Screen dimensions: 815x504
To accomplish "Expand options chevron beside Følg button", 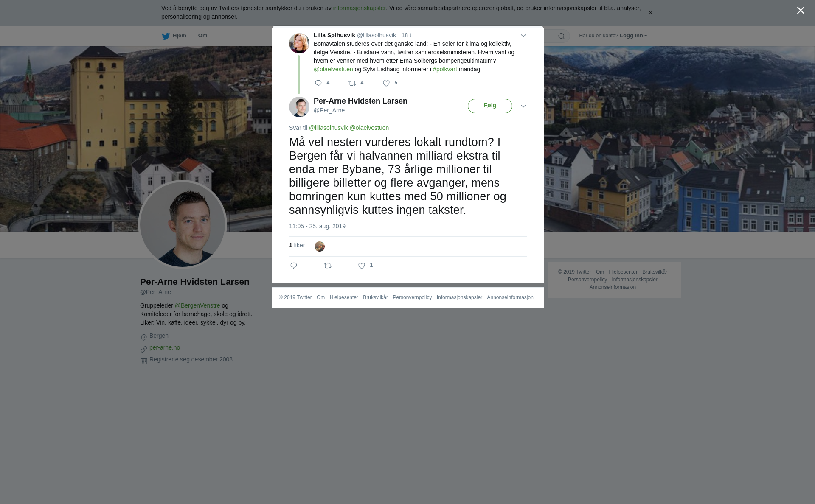I will pos(523,106).
